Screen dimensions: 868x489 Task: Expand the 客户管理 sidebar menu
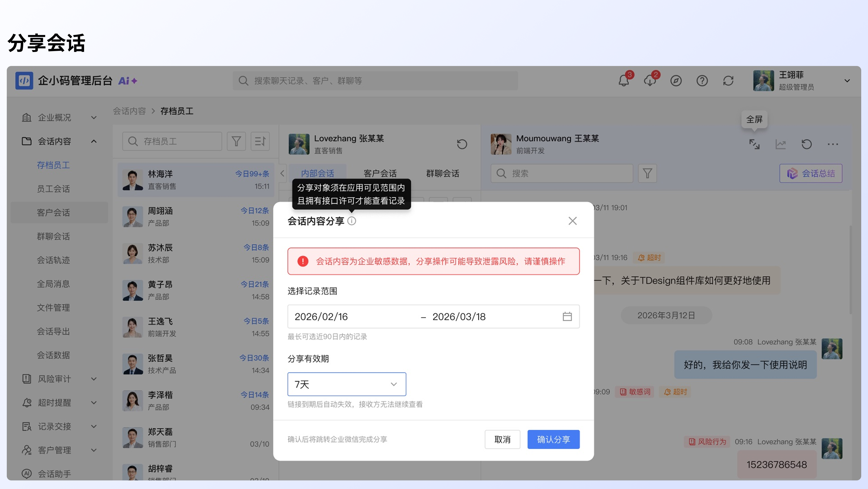pyautogui.click(x=94, y=450)
